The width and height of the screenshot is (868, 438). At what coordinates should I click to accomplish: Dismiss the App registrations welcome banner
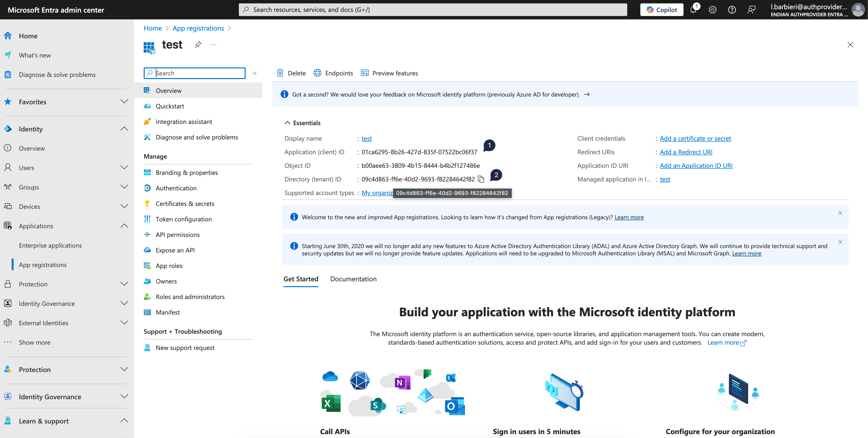(x=840, y=213)
